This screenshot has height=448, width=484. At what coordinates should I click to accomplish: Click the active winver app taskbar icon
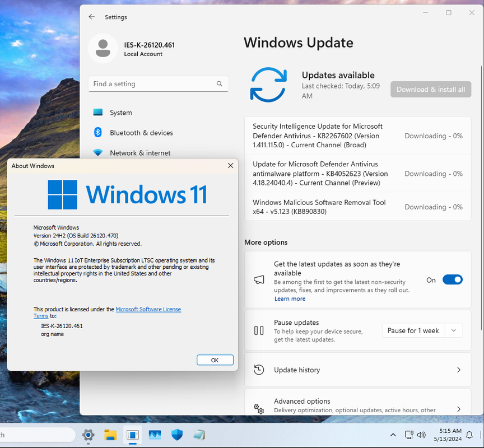click(133, 435)
